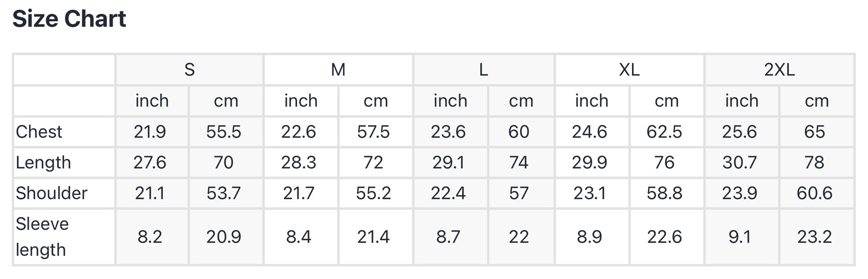Click the 2XL size column header
The height and width of the screenshot is (279, 868).
click(x=779, y=70)
